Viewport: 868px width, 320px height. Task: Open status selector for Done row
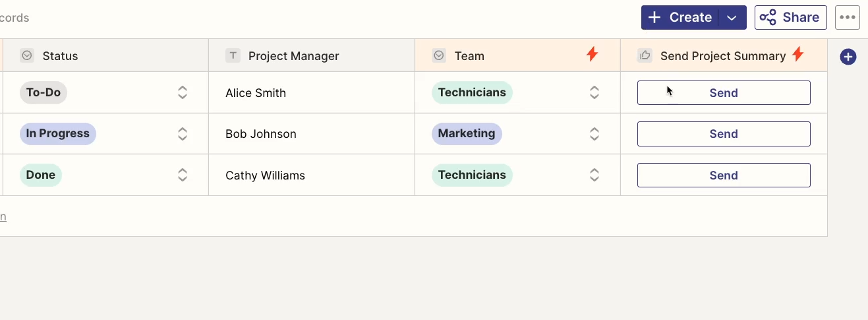click(183, 175)
